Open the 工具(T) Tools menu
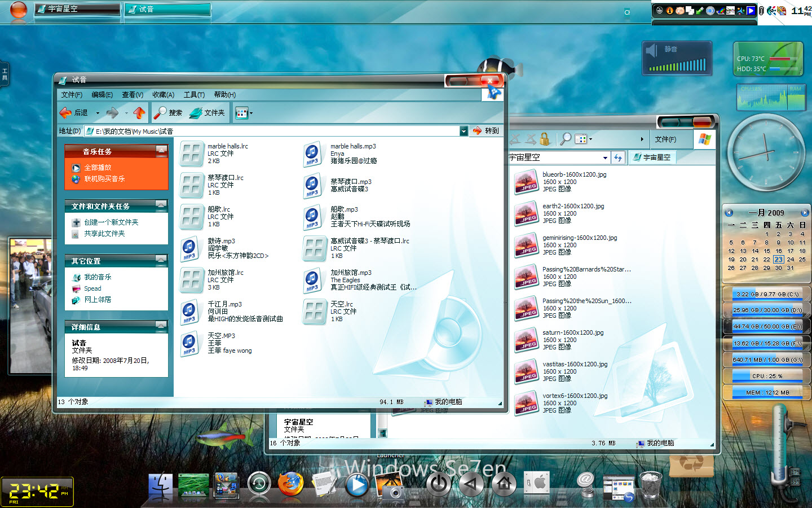The image size is (812, 508). pos(194,95)
